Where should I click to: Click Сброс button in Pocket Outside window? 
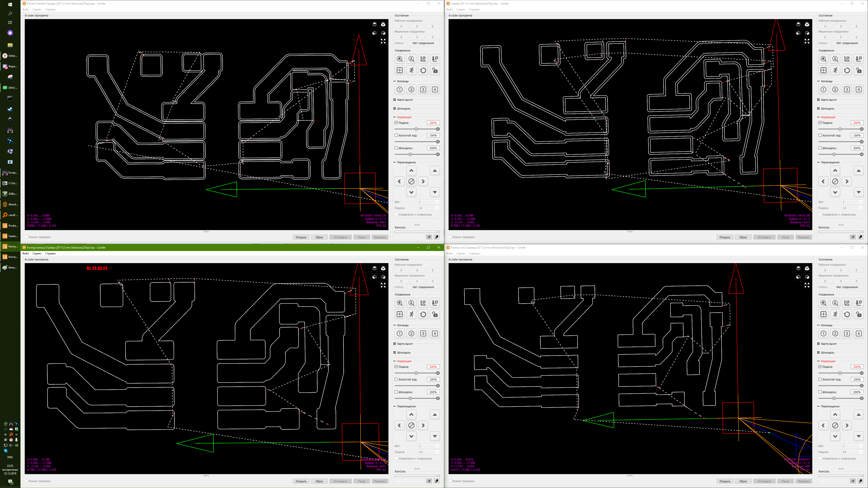point(319,237)
